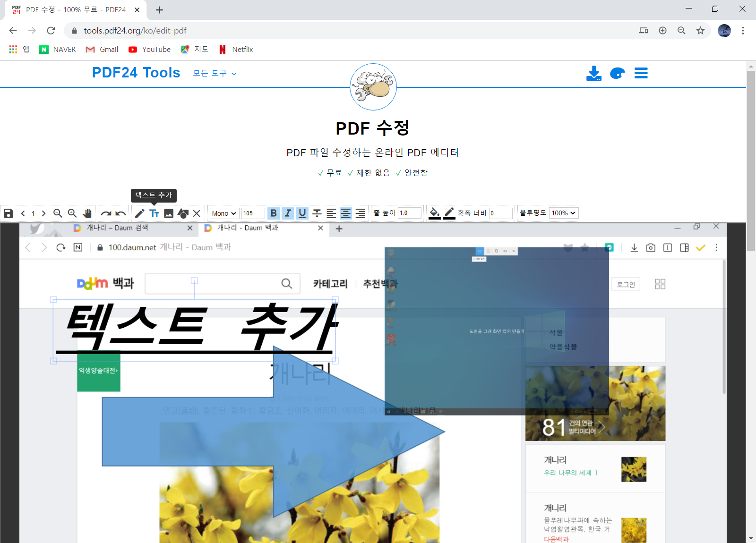Redo the last action
The width and height of the screenshot is (756, 543).
point(106,213)
